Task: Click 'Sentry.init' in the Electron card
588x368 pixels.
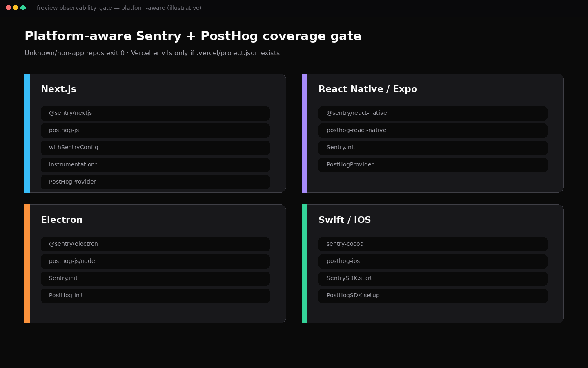Action: coord(155,278)
